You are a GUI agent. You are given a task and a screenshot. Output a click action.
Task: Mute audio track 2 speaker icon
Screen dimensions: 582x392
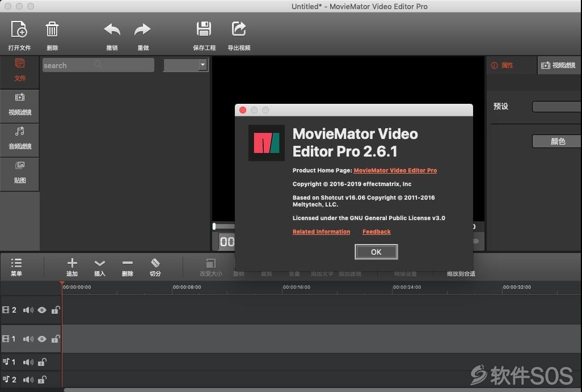pyautogui.click(x=28, y=380)
